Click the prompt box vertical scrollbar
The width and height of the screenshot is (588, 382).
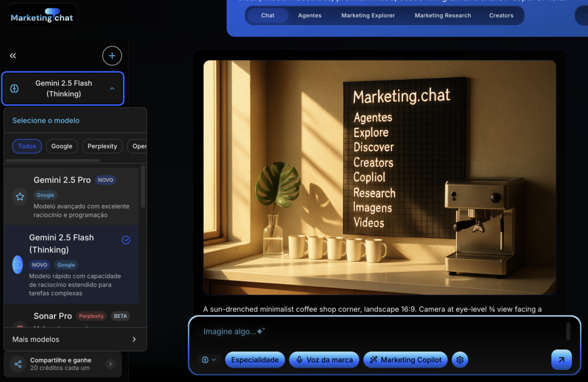click(568, 331)
